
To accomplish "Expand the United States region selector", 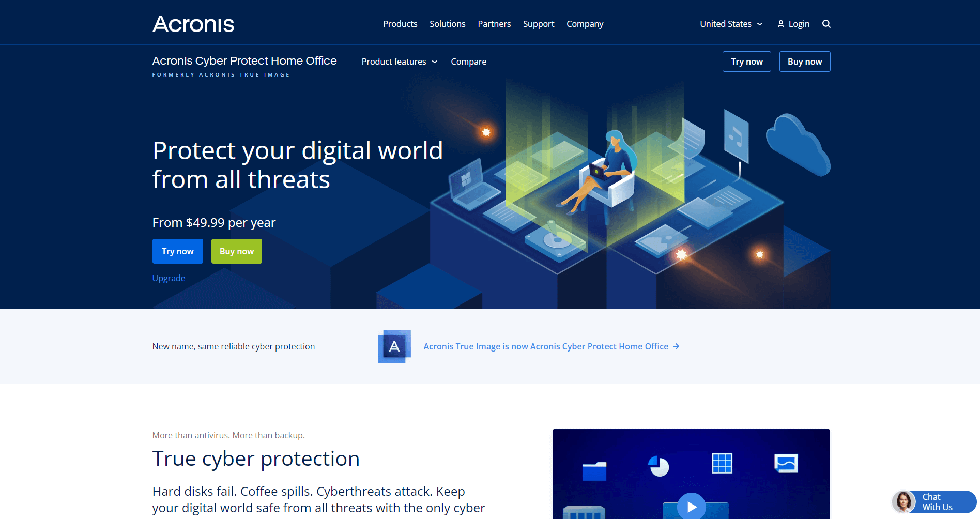I will click(x=731, y=24).
